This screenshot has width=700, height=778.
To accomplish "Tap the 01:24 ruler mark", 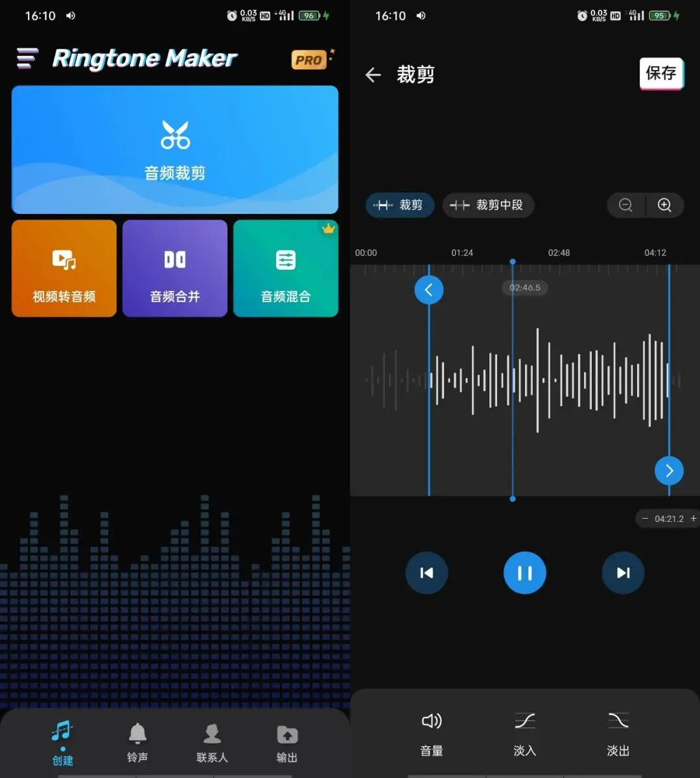I will (462, 253).
